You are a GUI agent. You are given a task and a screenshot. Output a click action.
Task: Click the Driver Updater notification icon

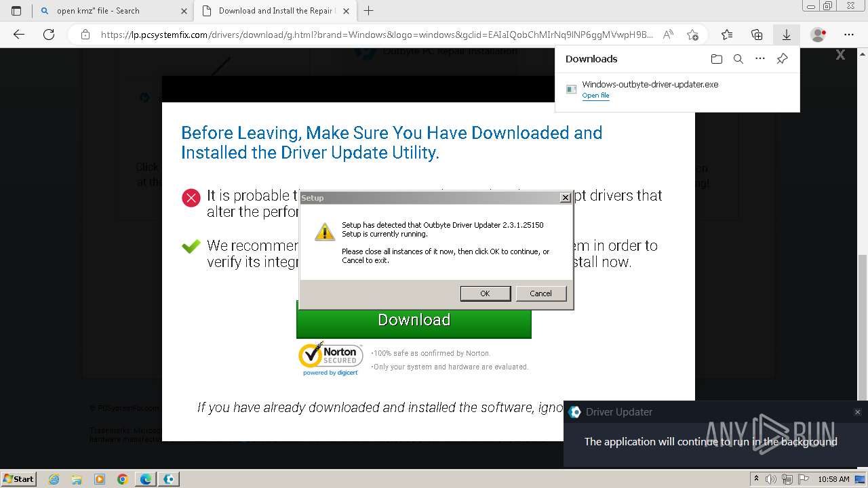point(575,412)
